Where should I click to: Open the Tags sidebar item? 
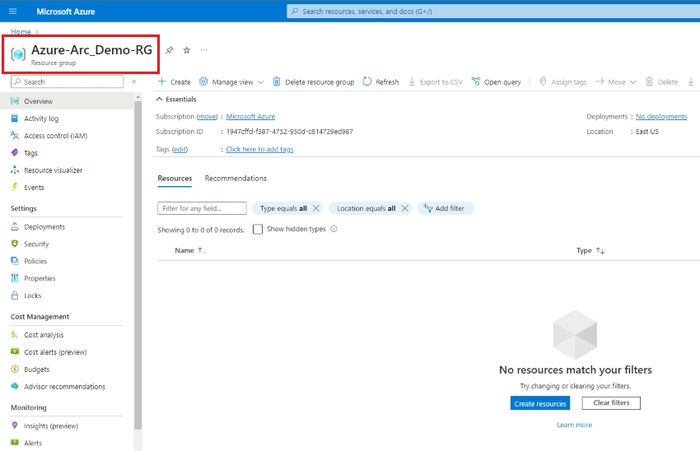[30, 153]
